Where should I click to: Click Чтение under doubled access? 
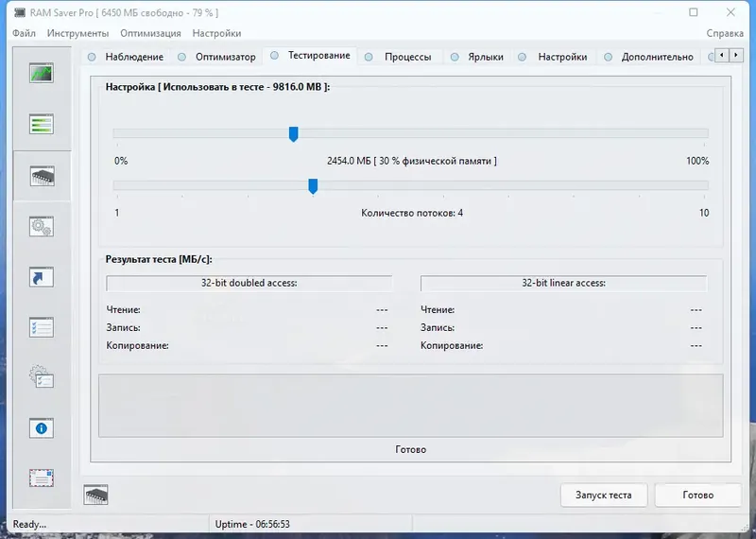[124, 310]
